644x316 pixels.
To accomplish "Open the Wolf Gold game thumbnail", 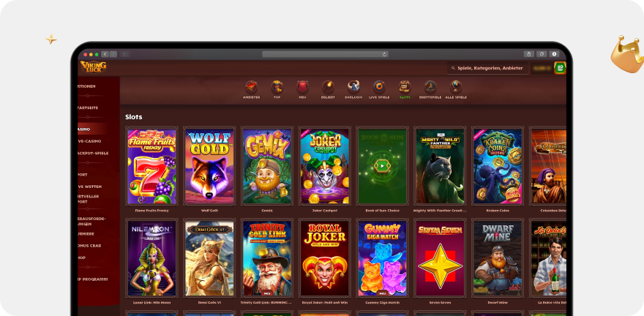I will (x=209, y=166).
